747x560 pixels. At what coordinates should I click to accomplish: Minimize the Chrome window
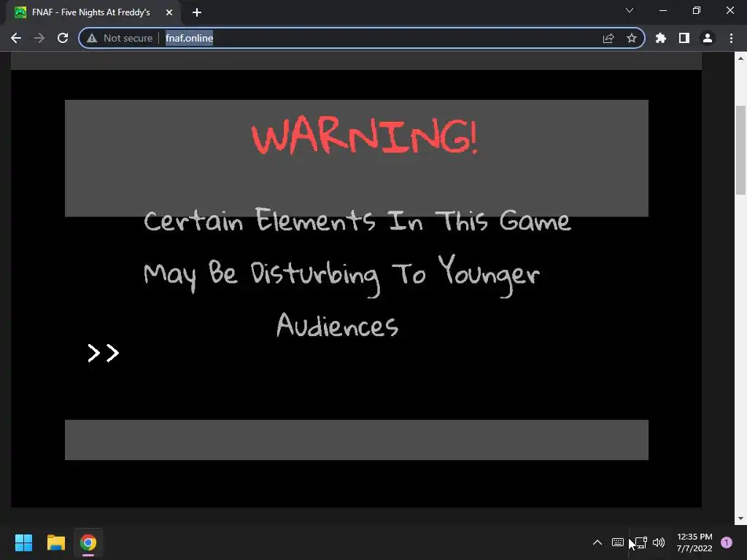click(x=663, y=10)
